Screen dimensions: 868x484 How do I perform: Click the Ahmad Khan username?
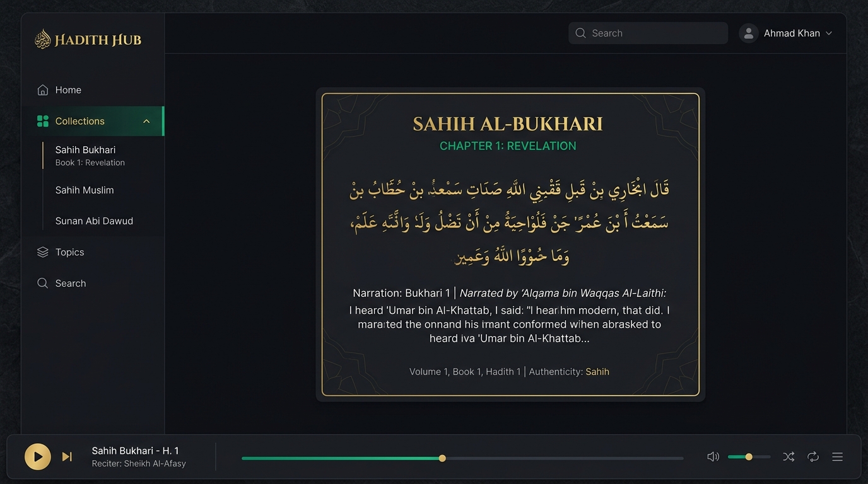click(x=792, y=33)
